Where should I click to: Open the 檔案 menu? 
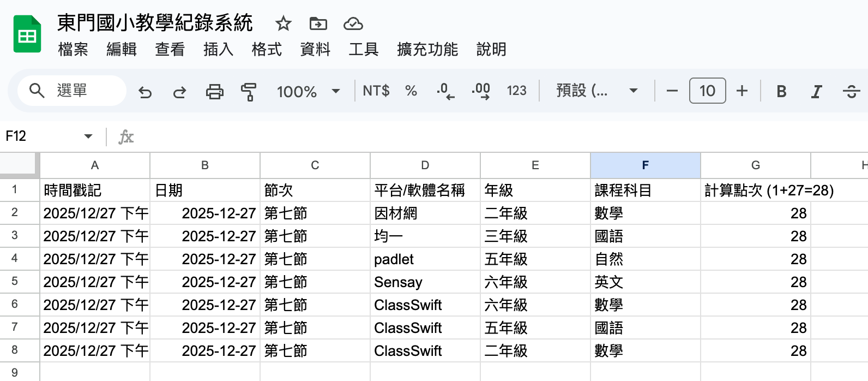click(73, 49)
